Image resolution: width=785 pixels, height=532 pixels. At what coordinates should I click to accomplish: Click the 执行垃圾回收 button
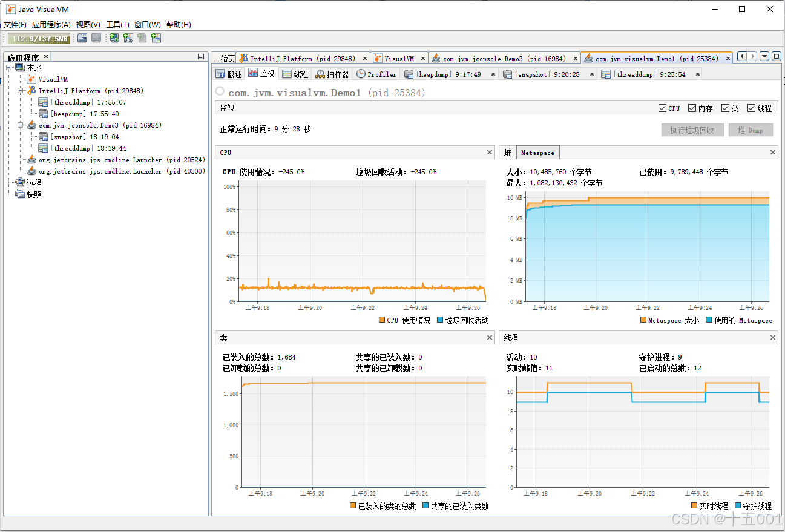coord(692,130)
